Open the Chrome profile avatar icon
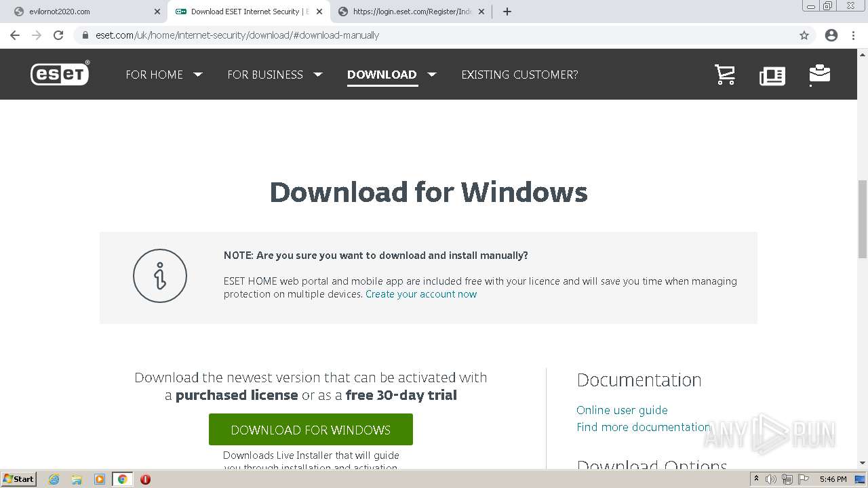Image resolution: width=868 pixels, height=488 pixels. point(831,35)
